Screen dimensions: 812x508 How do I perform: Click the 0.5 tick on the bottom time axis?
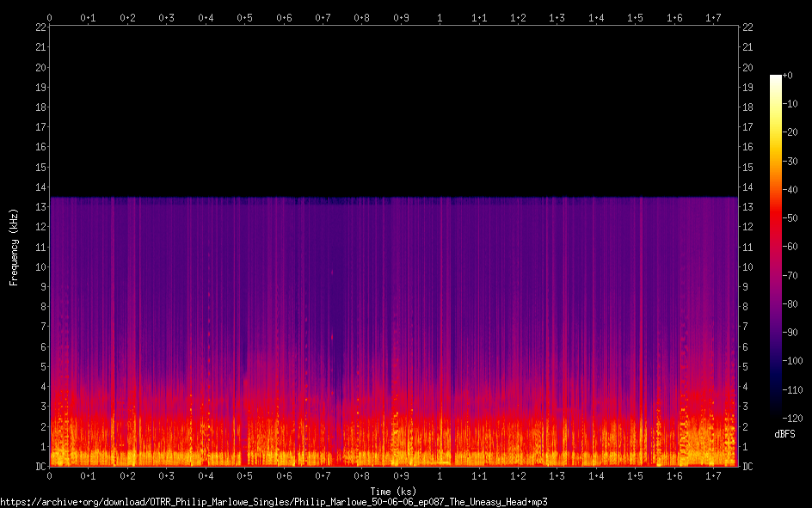244,475
